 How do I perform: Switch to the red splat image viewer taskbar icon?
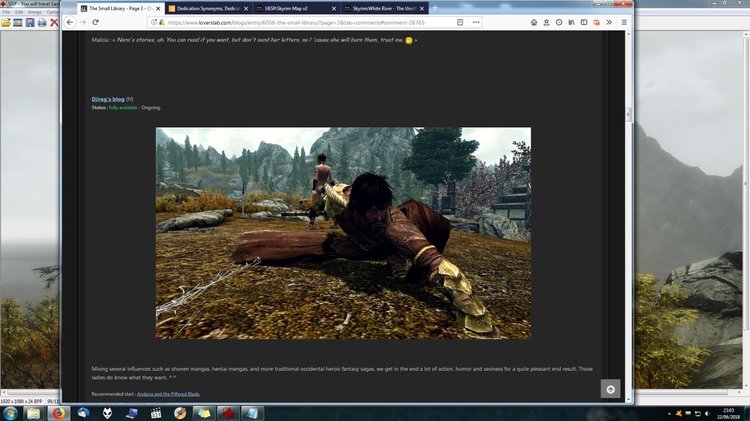pyautogui.click(x=229, y=413)
